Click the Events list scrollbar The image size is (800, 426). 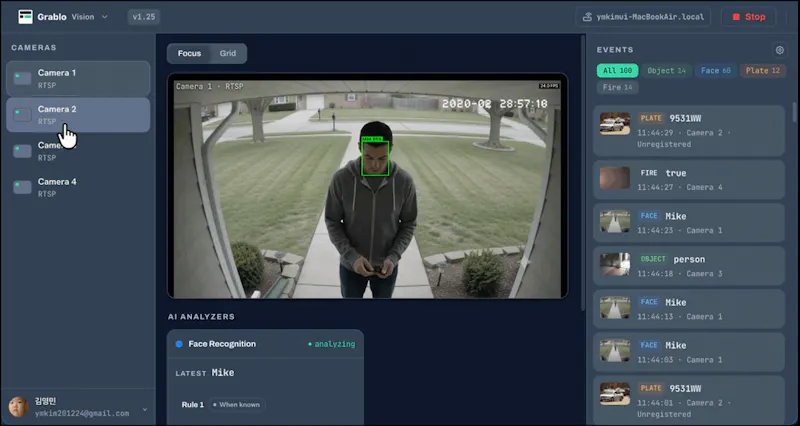[795, 112]
